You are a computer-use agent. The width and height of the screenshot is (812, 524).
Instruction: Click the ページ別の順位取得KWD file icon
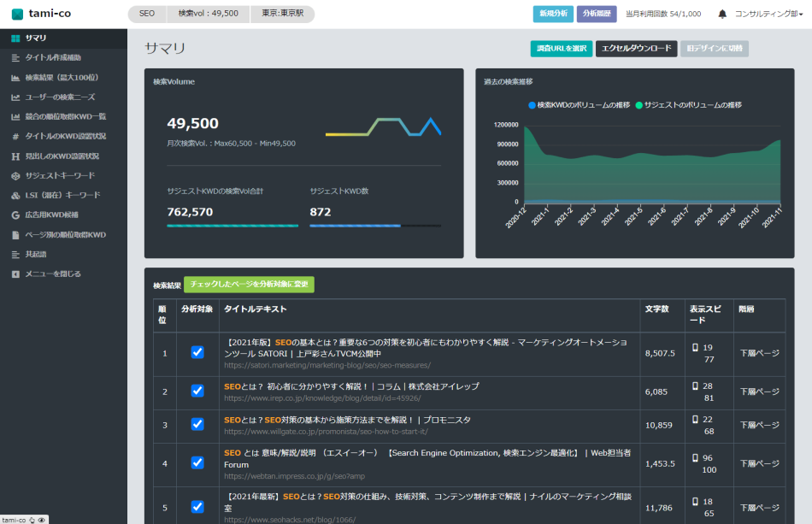tap(15, 234)
